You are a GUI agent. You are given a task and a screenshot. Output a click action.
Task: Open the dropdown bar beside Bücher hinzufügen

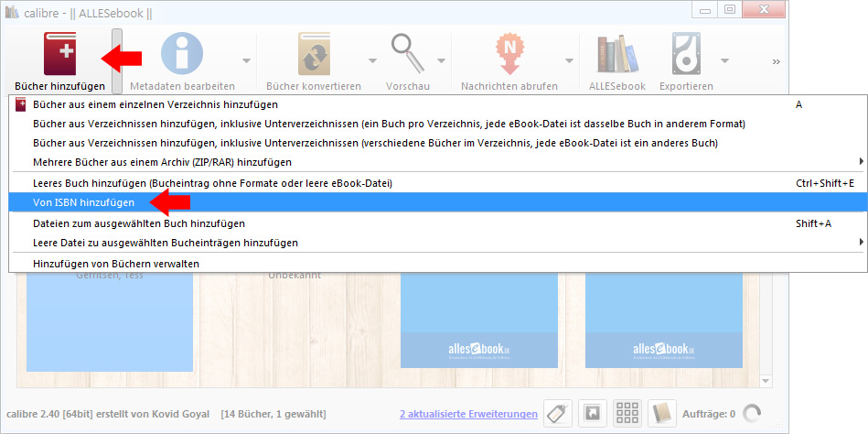click(x=117, y=61)
